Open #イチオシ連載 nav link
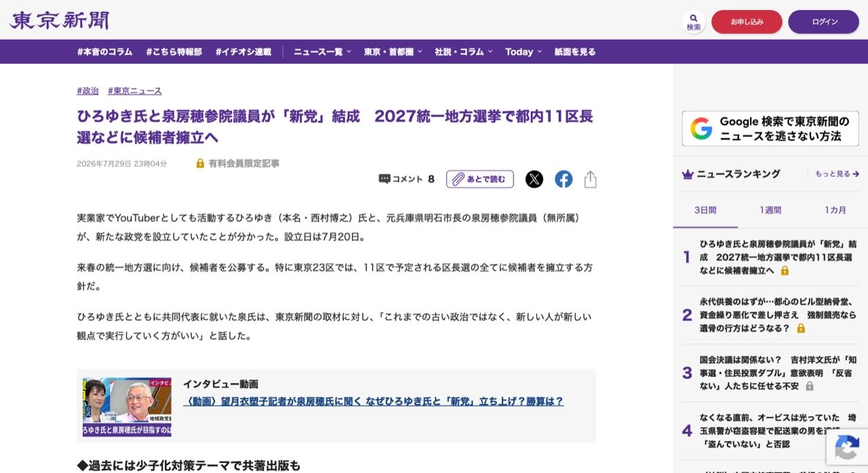Screen dimensions: 868x473 (243, 52)
